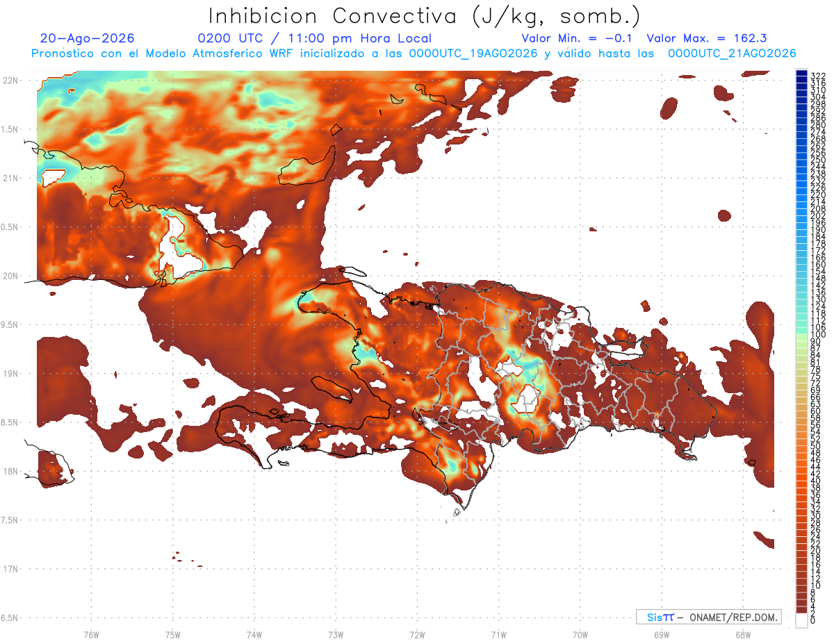This screenshot has width=834, height=644.
Task: Click the "72W" longitude label
Action: pos(417,634)
